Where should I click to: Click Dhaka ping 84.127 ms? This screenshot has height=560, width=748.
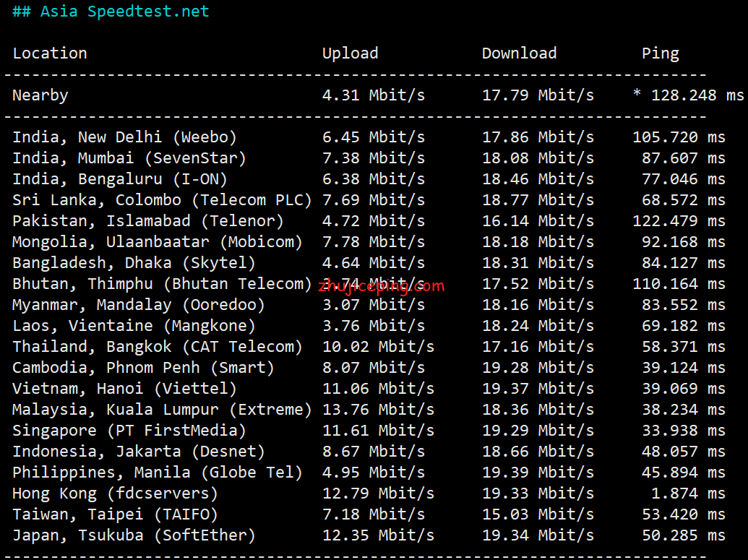(684, 263)
